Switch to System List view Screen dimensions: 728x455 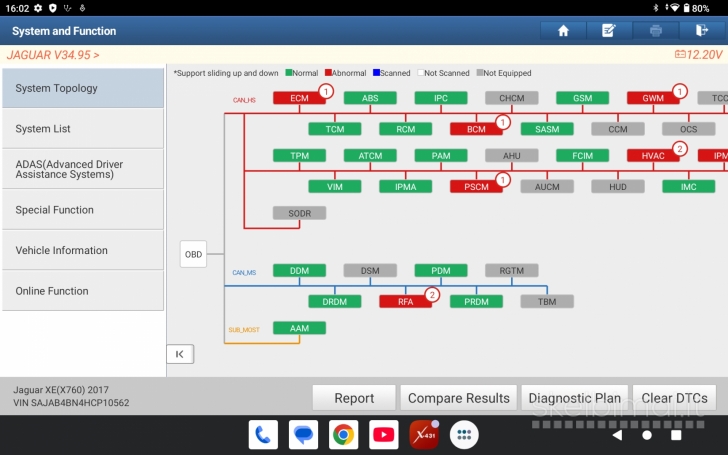click(x=83, y=129)
